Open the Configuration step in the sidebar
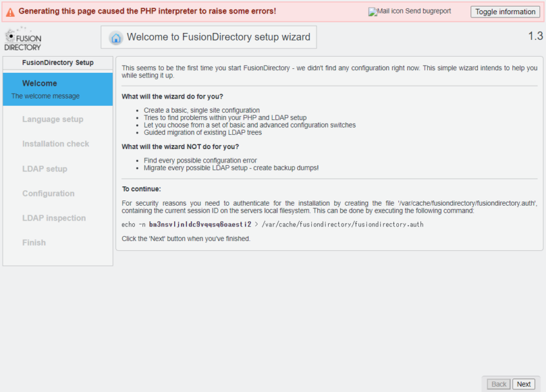This screenshot has height=392, width=546. [x=48, y=193]
